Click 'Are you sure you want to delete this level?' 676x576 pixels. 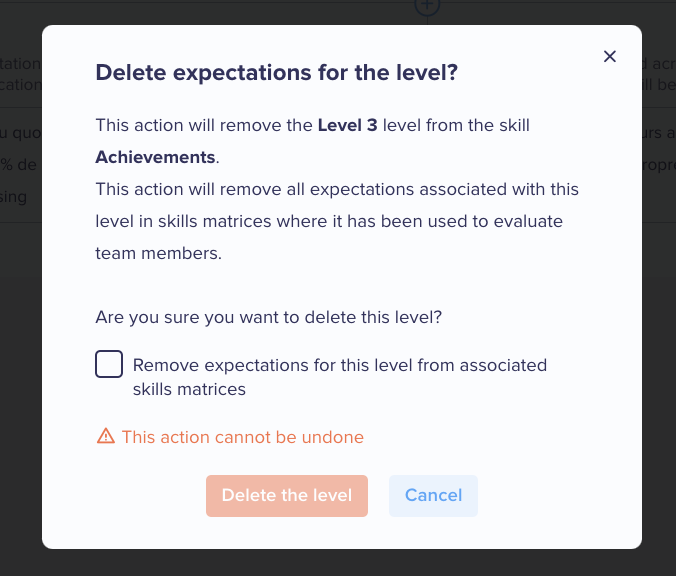point(269,317)
